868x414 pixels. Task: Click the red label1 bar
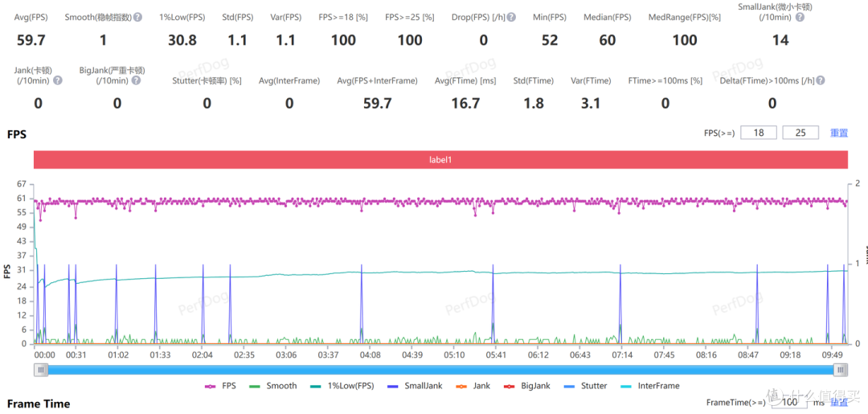click(440, 159)
